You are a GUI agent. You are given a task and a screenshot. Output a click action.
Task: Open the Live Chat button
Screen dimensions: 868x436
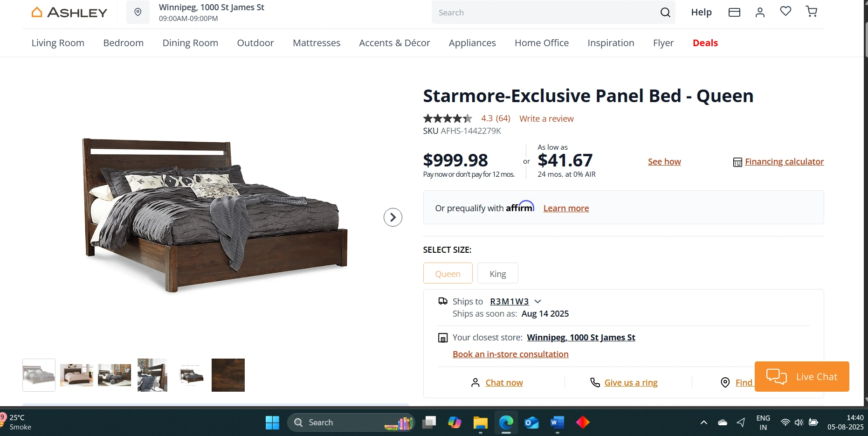[802, 376]
